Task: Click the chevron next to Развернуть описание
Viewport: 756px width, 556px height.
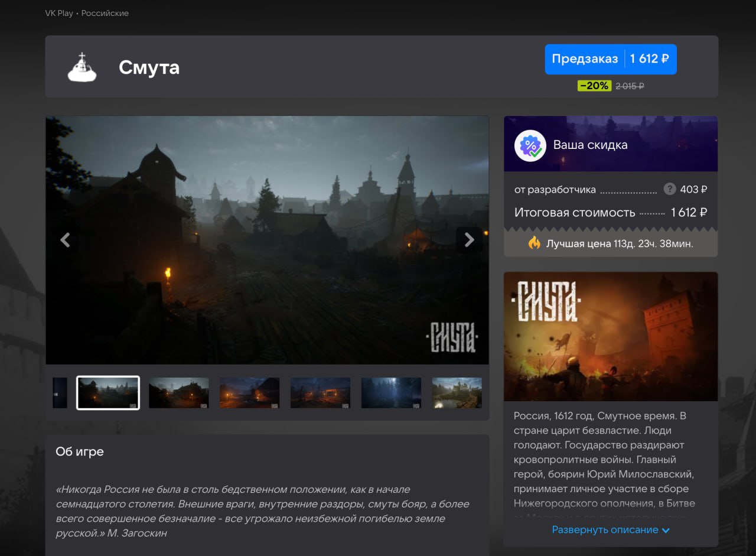Action: tap(666, 531)
